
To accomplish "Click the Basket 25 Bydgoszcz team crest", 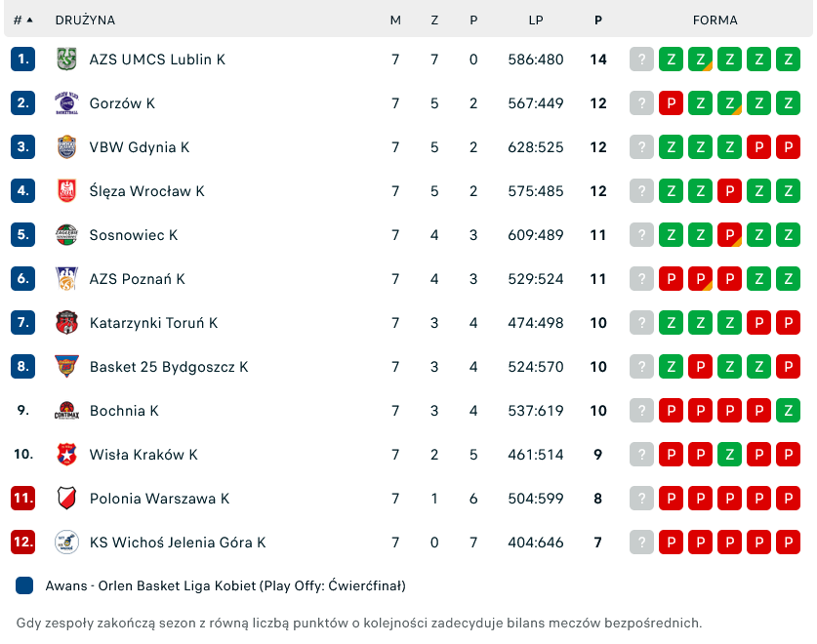I will tap(66, 367).
